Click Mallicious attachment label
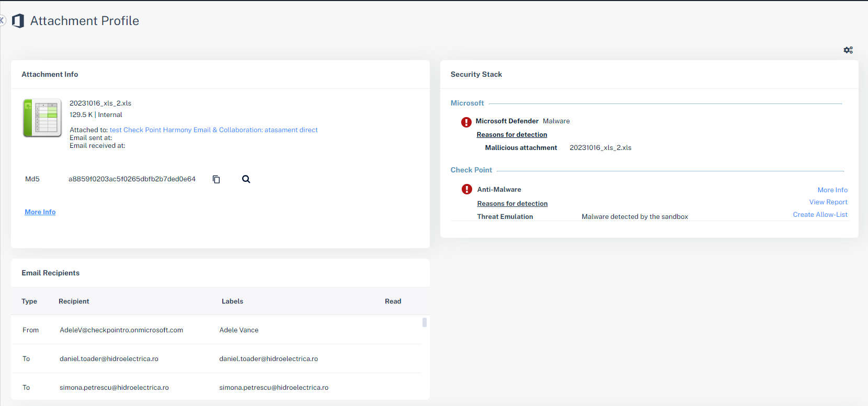 [521, 148]
